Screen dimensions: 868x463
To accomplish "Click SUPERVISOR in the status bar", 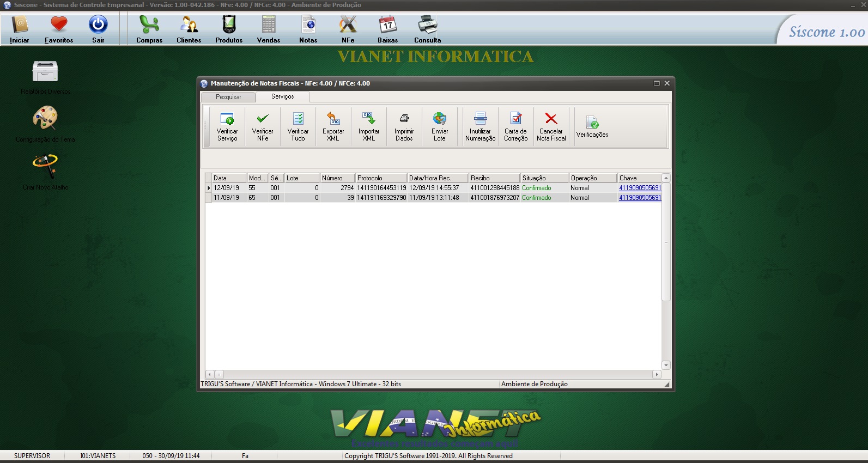I will click(32, 456).
